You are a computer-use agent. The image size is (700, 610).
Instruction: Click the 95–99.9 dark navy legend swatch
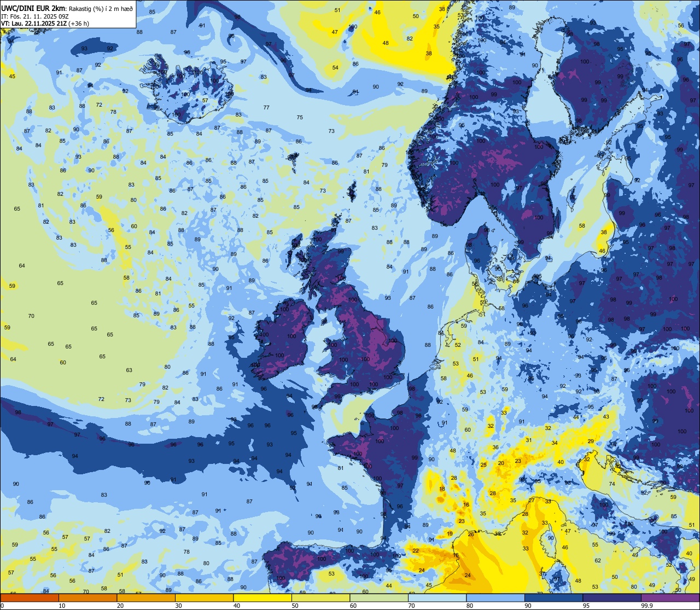tap(611, 598)
